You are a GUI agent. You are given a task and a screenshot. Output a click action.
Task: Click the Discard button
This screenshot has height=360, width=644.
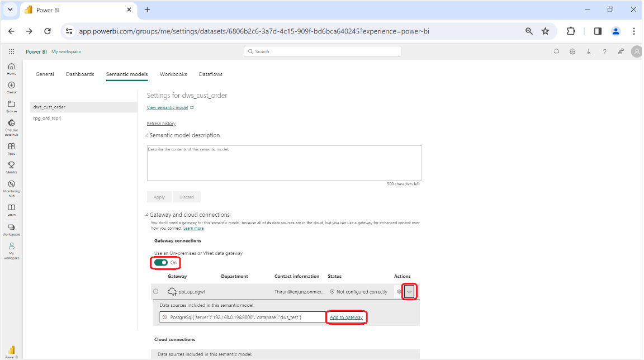pos(187,197)
